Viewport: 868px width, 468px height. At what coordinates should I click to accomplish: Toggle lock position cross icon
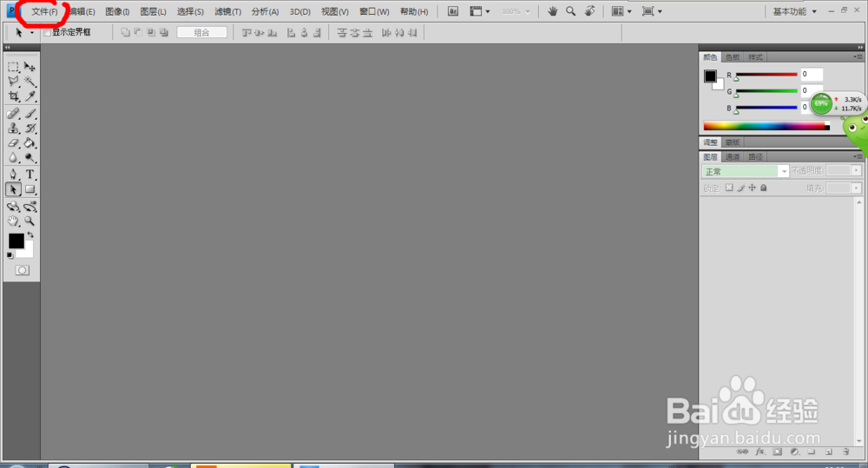tap(752, 188)
